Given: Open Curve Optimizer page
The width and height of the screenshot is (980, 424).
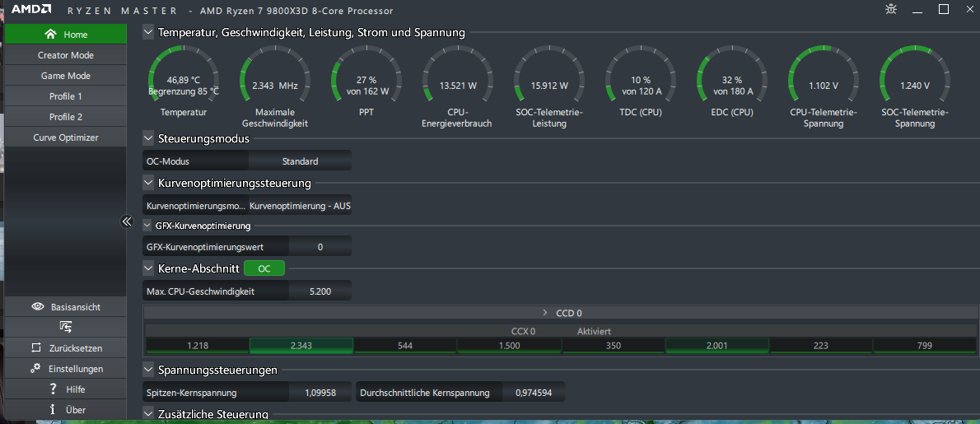Looking at the screenshot, I should pyautogui.click(x=65, y=137).
